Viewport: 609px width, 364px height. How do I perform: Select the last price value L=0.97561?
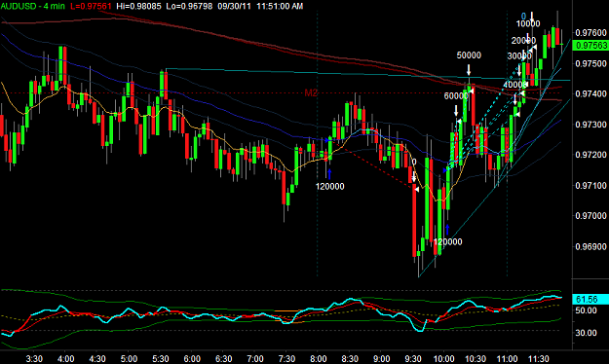(91, 6)
